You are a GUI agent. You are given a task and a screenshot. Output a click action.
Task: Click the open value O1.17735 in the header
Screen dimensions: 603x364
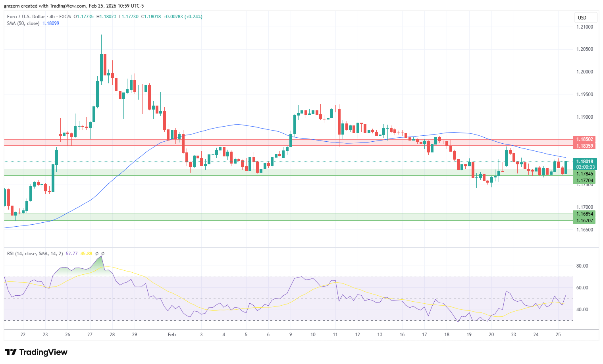84,17
